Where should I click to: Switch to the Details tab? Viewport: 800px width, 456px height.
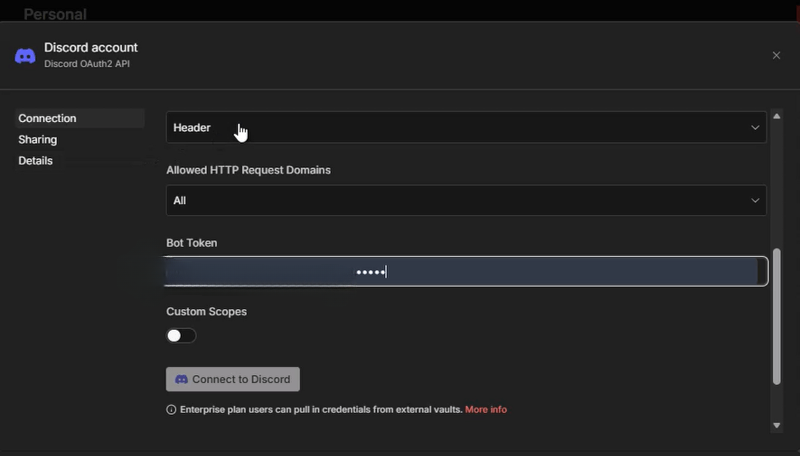[x=35, y=161]
